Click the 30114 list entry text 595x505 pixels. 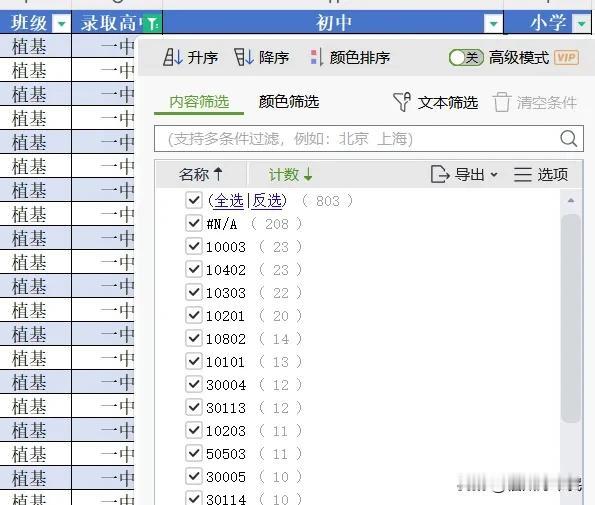click(x=226, y=499)
